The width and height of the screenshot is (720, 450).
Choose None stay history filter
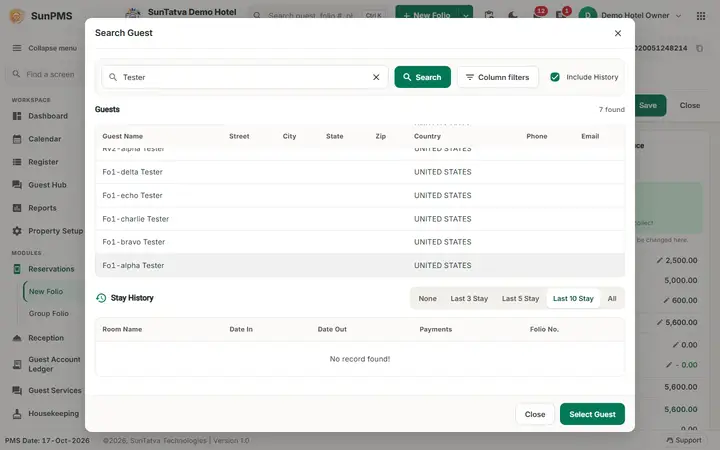point(428,298)
